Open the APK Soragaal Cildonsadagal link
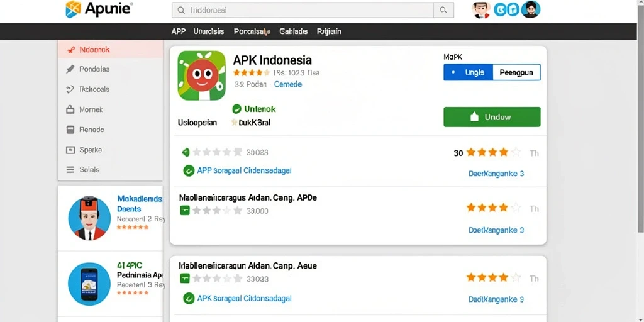 [244, 298]
